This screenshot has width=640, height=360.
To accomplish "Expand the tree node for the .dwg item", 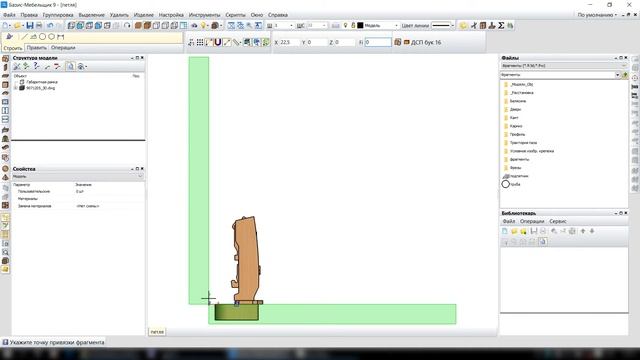I will coord(16,88).
